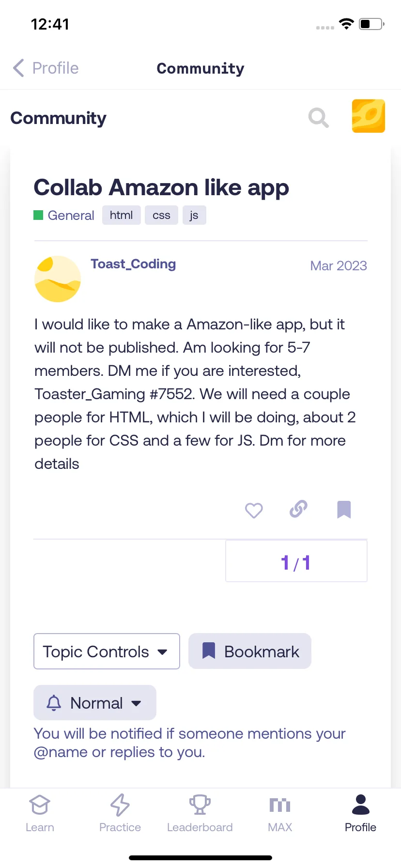Expand the Topic Controls dropdown
The height and width of the screenshot is (868, 401).
tap(107, 651)
